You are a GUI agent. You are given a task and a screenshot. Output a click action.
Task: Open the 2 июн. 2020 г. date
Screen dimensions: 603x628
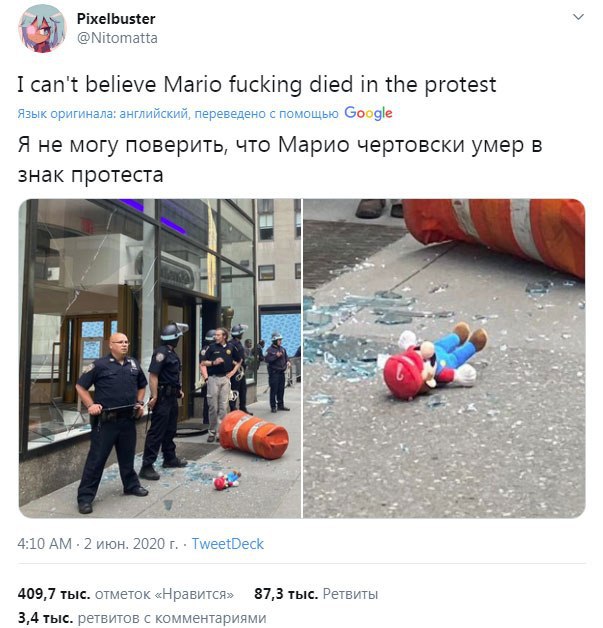tap(131, 544)
